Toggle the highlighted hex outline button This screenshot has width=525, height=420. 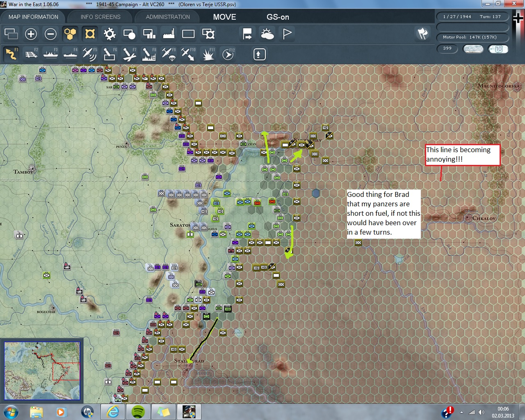(x=90, y=34)
